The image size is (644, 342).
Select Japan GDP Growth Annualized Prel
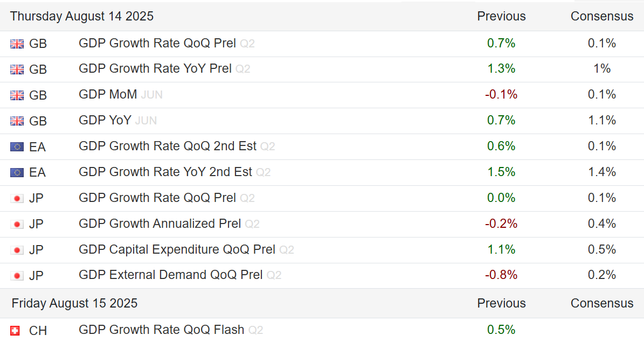(x=160, y=224)
